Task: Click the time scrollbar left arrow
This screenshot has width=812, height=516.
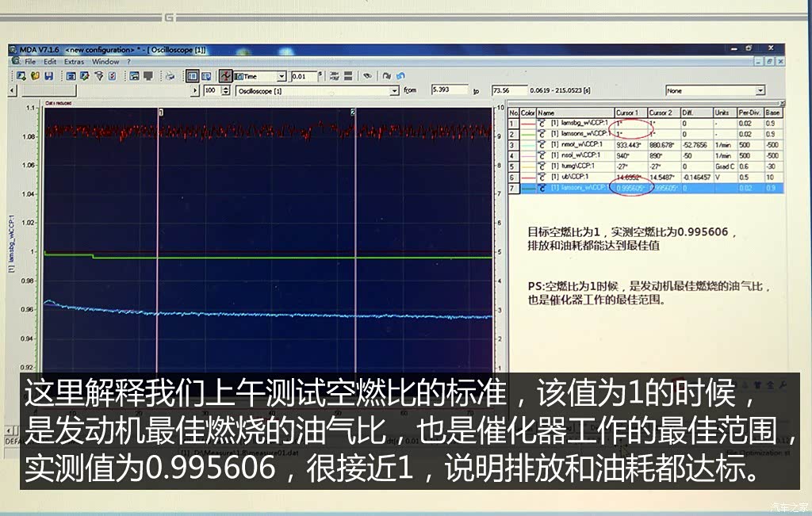Action: pos(13,91)
